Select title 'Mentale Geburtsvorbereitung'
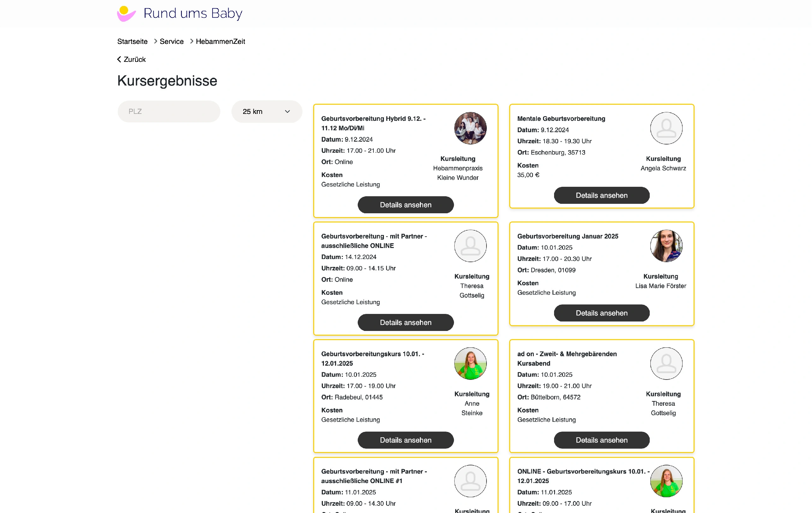The width and height of the screenshot is (812, 513). click(x=561, y=119)
